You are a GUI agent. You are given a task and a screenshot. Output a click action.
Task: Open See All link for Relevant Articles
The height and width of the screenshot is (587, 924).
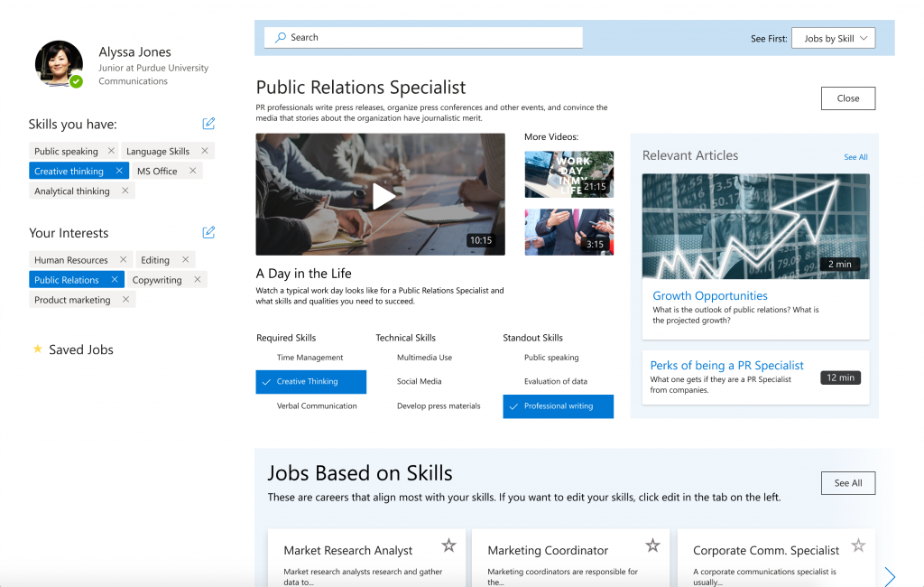coord(855,157)
